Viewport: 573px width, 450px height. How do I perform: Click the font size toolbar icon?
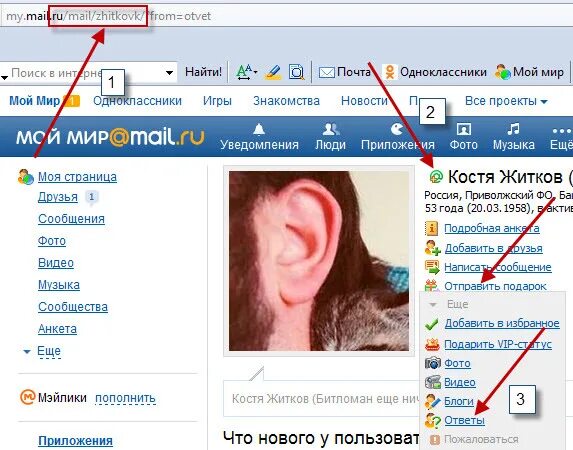(x=246, y=72)
